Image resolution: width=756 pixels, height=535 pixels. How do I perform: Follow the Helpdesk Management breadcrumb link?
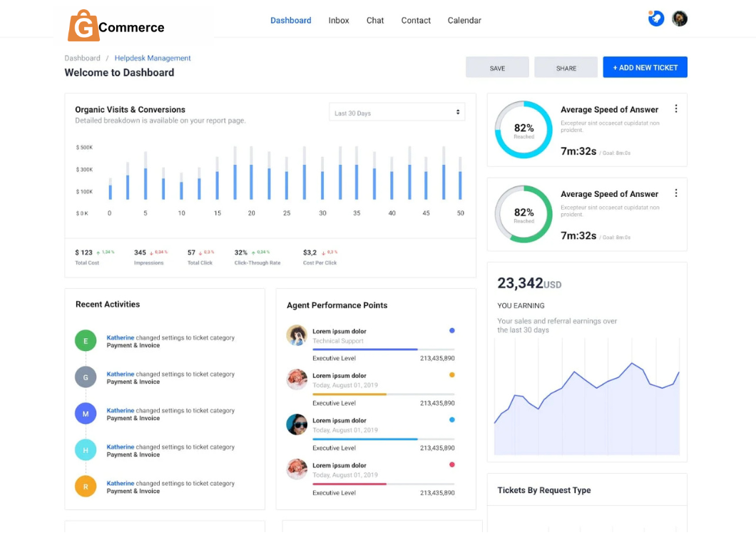point(153,58)
